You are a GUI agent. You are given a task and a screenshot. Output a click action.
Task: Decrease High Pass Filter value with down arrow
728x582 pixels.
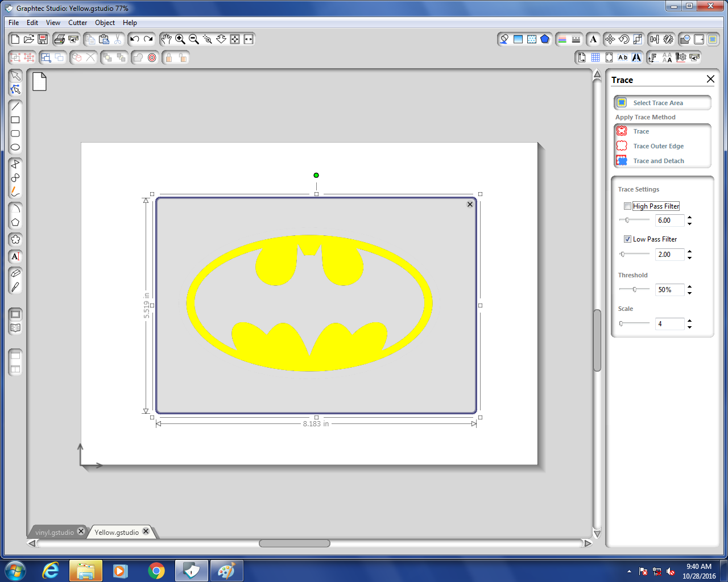(x=690, y=223)
